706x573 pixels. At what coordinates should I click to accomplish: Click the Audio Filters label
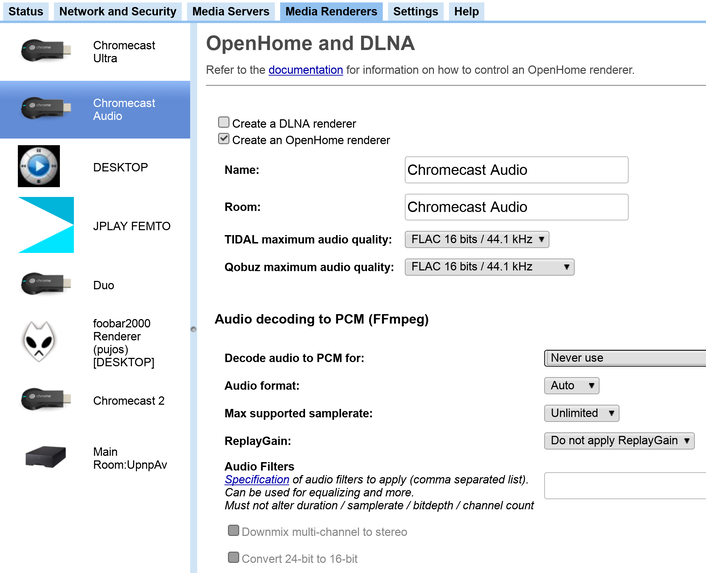click(x=259, y=466)
